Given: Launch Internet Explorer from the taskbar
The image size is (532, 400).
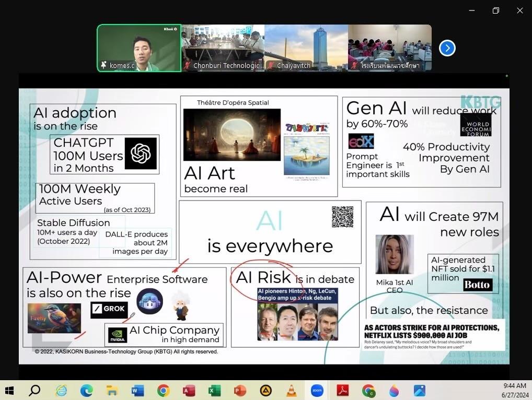Looking at the screenshot, I should click(x=61, y=390).
